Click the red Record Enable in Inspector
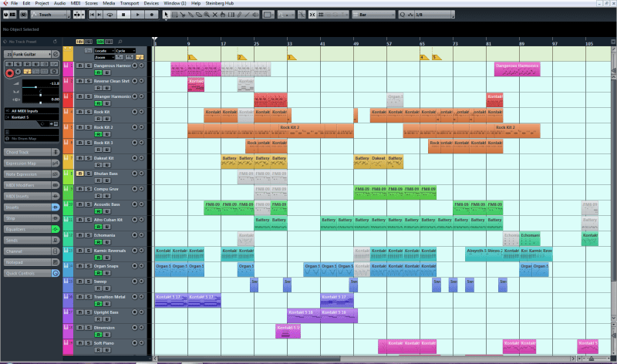 10,72
